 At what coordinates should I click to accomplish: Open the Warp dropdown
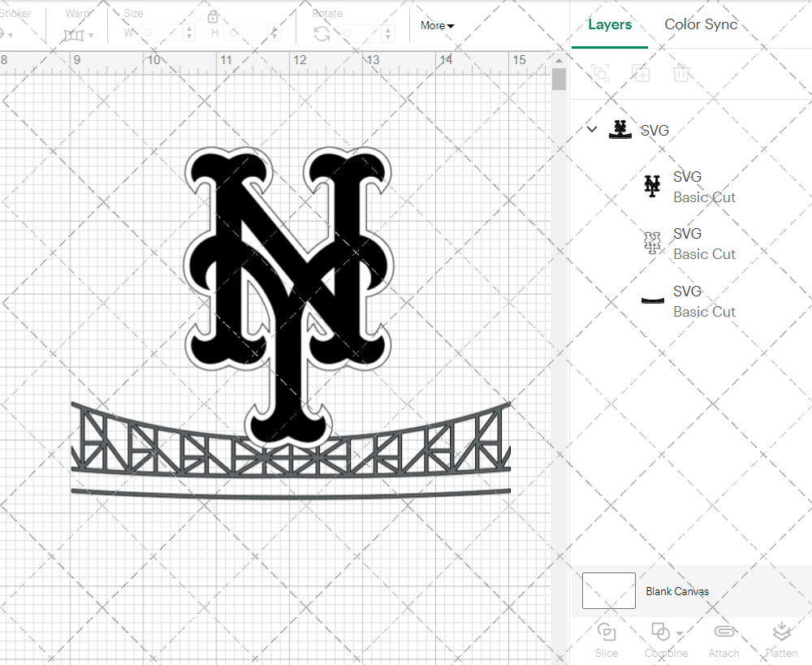79,35
